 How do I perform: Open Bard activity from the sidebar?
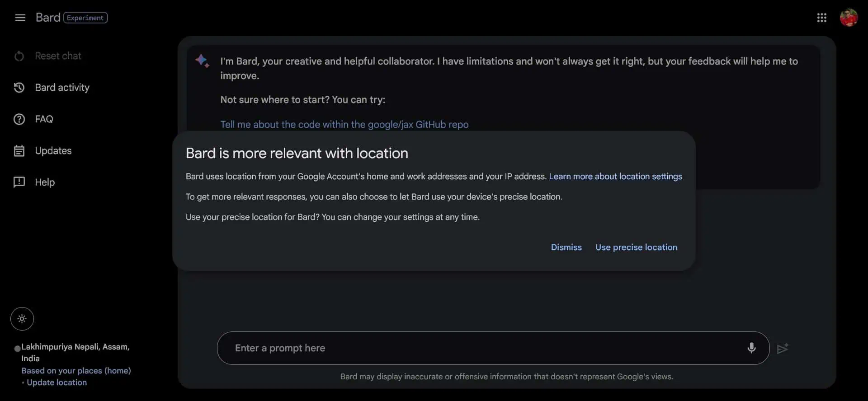point(62,88)
